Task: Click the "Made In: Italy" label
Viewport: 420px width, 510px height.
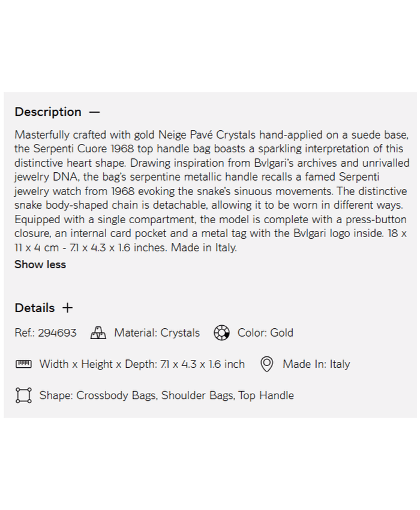Action: 316,364
